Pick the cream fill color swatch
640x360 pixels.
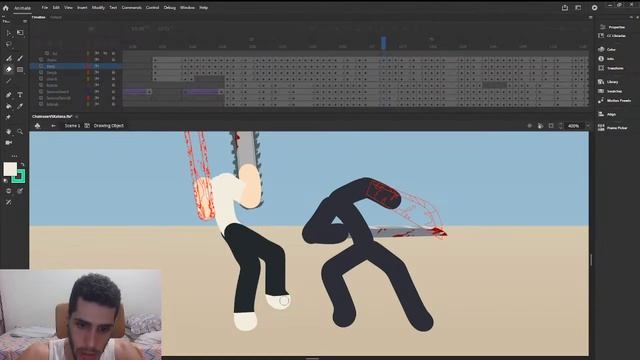(x=10, y=169)
